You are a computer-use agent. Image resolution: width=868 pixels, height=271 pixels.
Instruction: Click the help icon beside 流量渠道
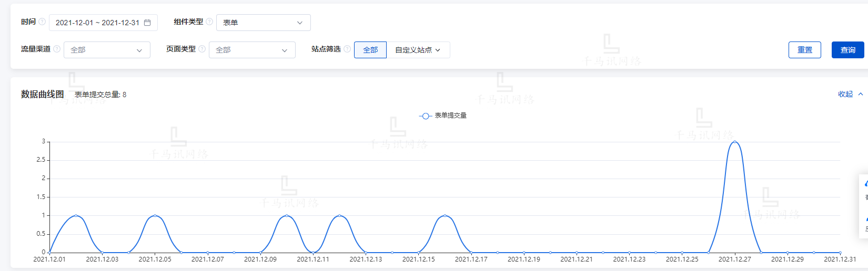[57, 49]
